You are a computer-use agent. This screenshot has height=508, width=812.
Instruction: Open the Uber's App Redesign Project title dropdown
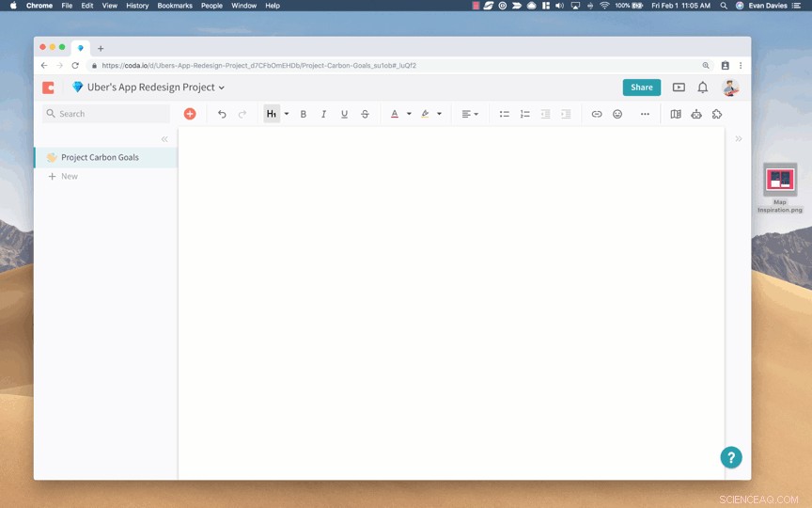click(x=156, y=87)
